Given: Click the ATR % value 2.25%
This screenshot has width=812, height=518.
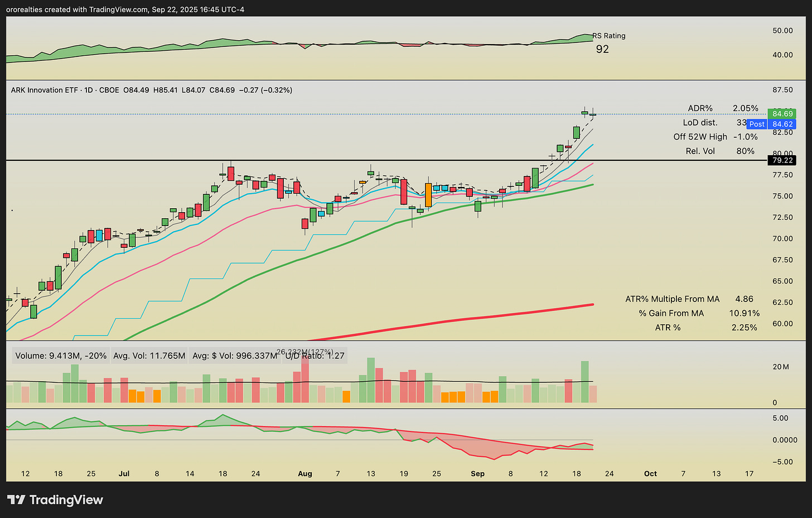Looking at the screenshot, I should [x=745, y=328].
